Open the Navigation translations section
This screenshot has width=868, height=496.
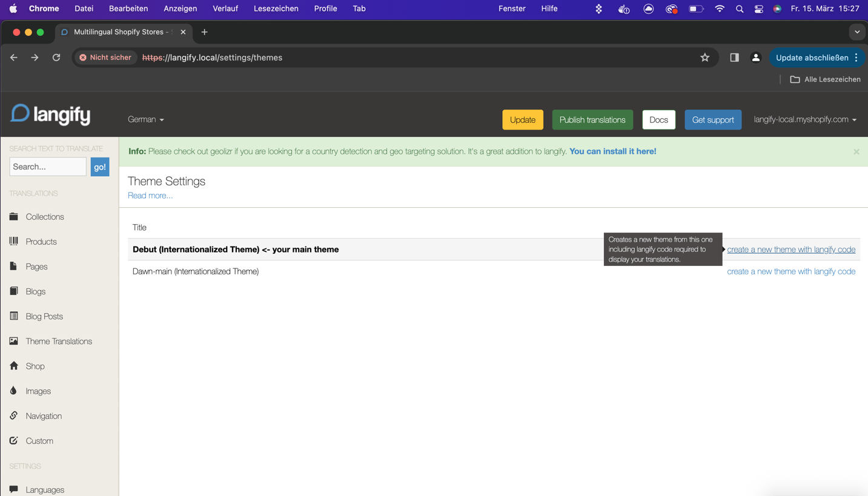click(43, 415)
